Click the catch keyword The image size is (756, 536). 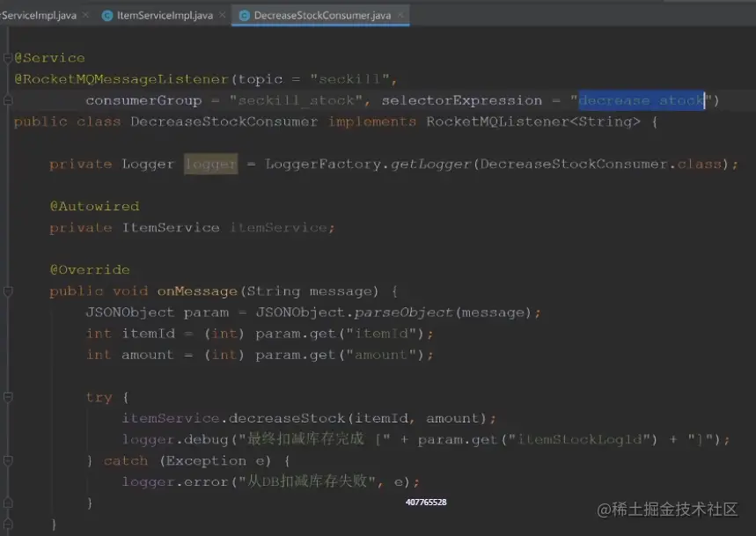point(125,461)
